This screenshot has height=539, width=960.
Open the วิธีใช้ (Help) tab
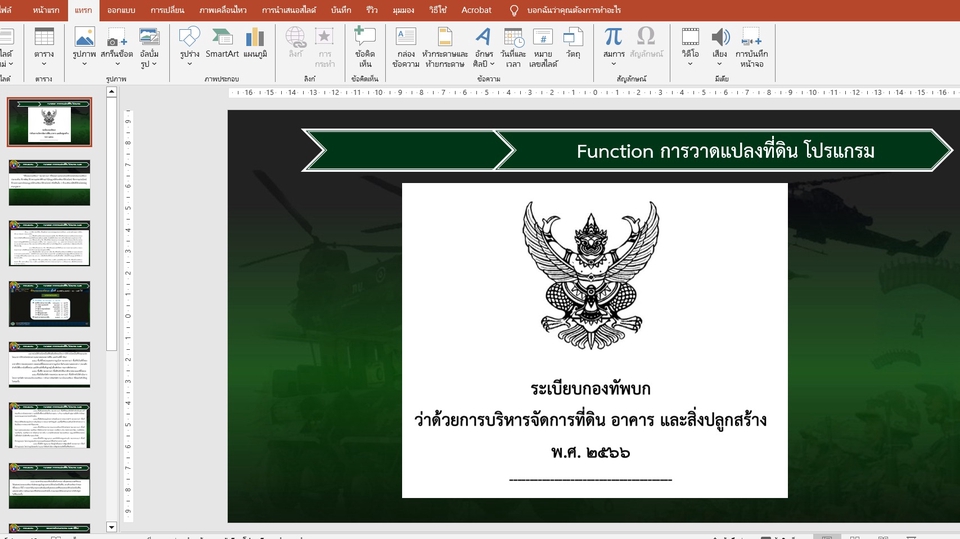tap(438, 10)
